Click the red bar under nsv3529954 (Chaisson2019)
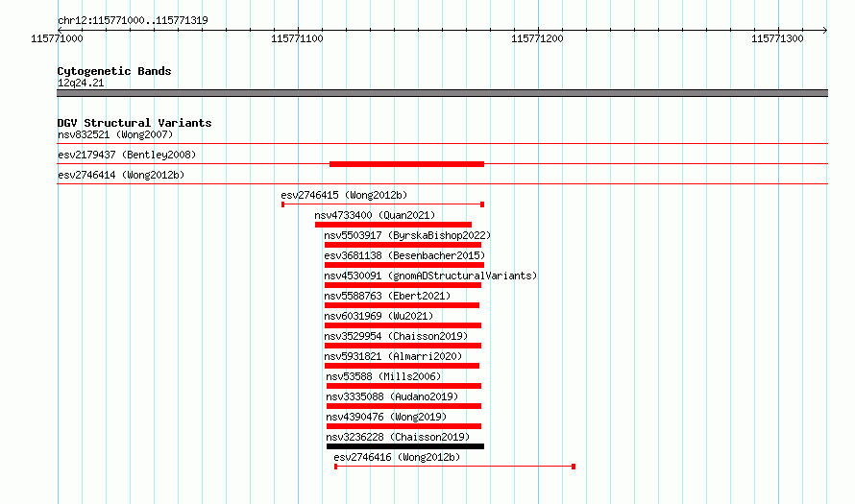Screen dimensions: 855x504 (x=403, y=346)
